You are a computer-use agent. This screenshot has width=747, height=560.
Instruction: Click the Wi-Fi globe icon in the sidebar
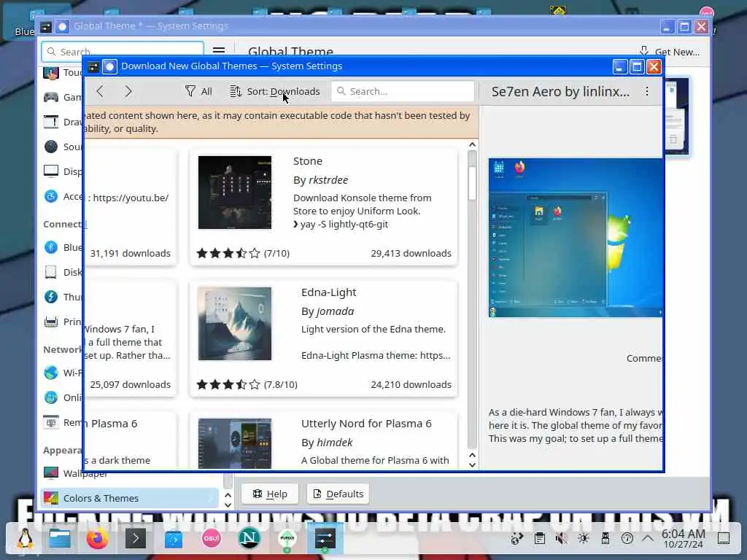pos(51,373)
